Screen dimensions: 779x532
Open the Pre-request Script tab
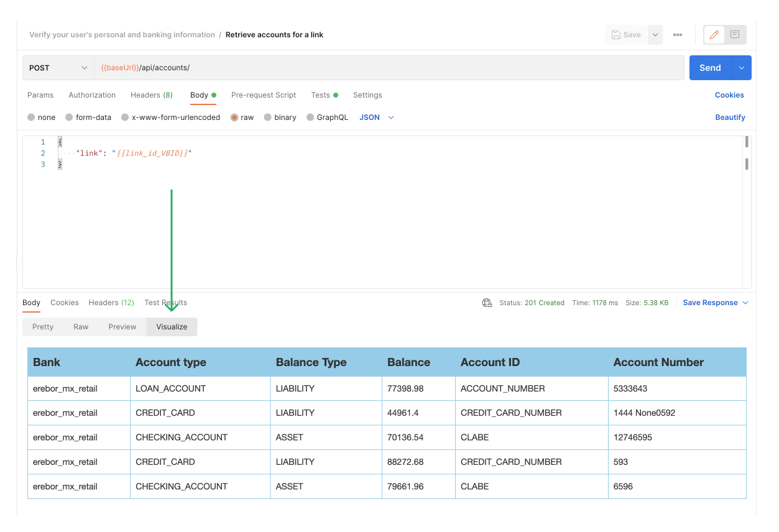tap(264, 95)
